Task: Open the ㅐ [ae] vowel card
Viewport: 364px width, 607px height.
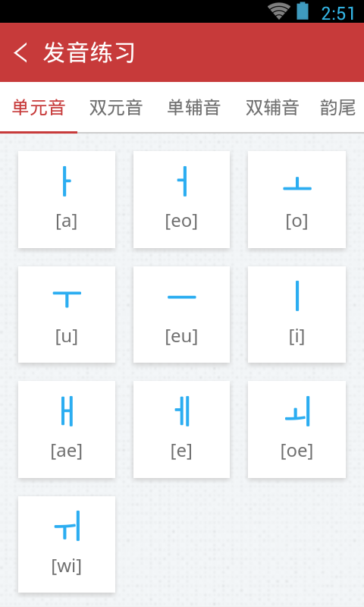Action: [67, 429]
